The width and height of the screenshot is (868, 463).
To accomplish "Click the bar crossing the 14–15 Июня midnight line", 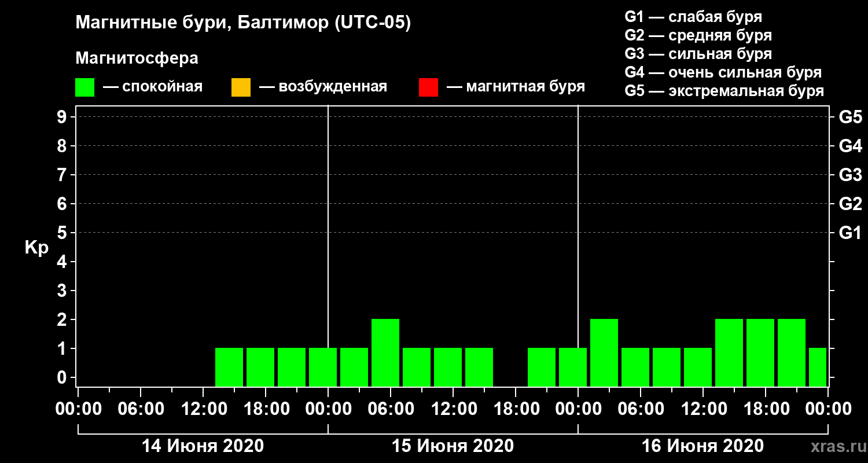I will click(323, 367).
